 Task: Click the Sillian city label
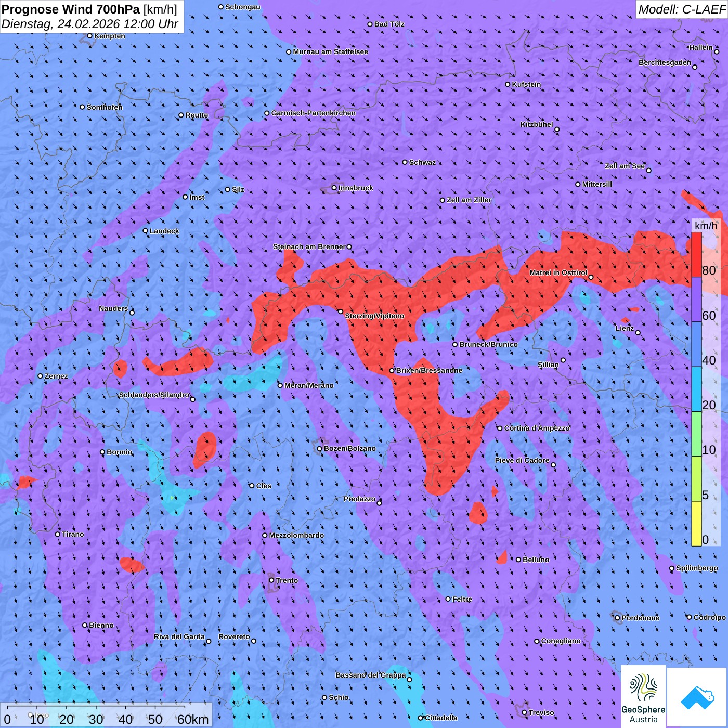[548, 365]
